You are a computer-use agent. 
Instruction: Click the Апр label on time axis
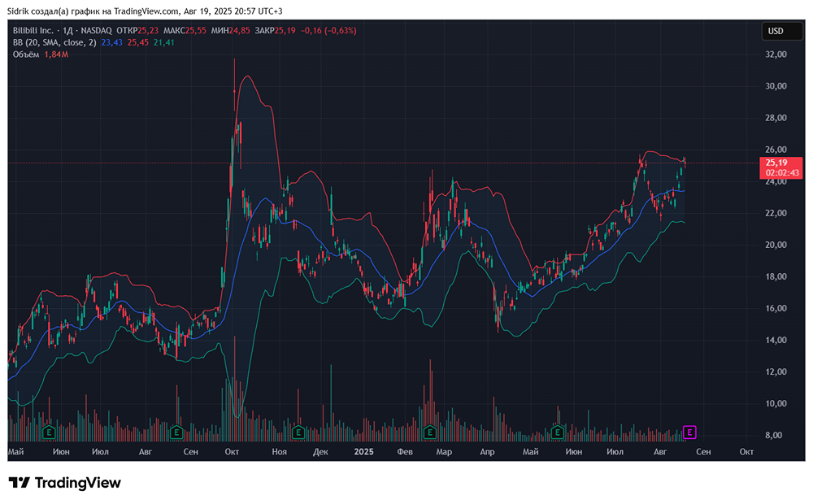click(x=487, y=452)
